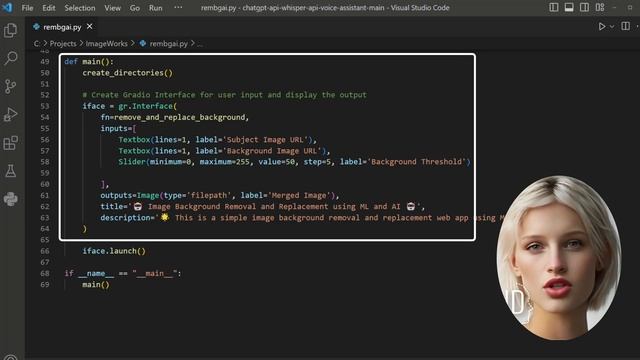The width and height of the screenshot is (640, 360).
Task: Close the rembgai.py editor tab
Action: tap(89, 27)
